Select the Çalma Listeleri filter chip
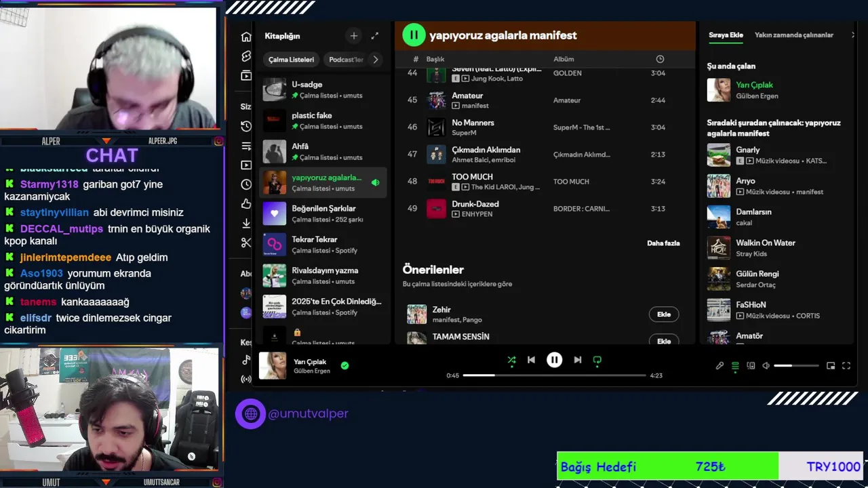Viewport: 868px width, 488px height. click(x=291, y=60)
